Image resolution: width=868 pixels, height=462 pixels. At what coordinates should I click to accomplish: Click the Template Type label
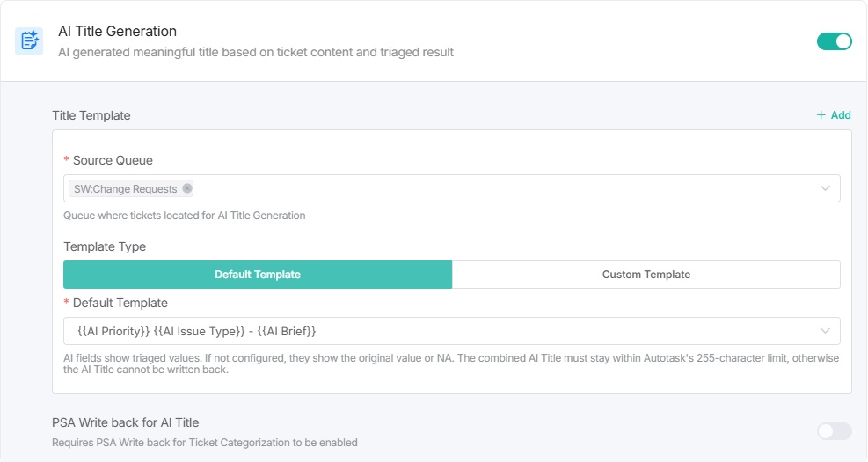point(105,246)
